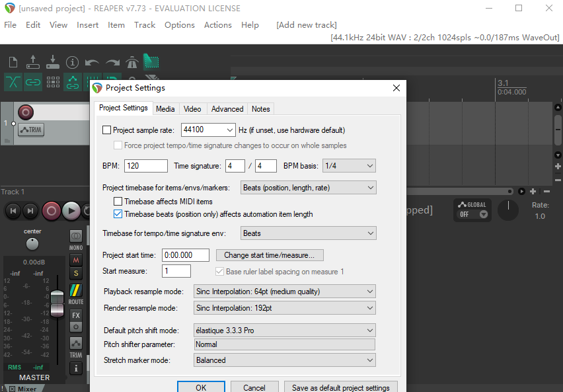563x392 pixels.
Task: Open Default pitch shift mode dropdown
Action: pos(285,331)
